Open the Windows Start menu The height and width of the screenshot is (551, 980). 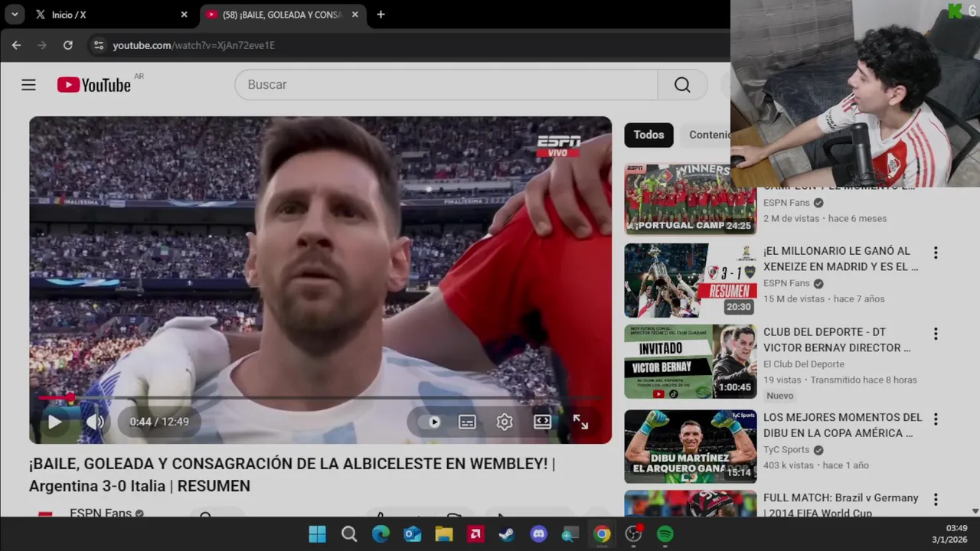(x=317, y=534)
